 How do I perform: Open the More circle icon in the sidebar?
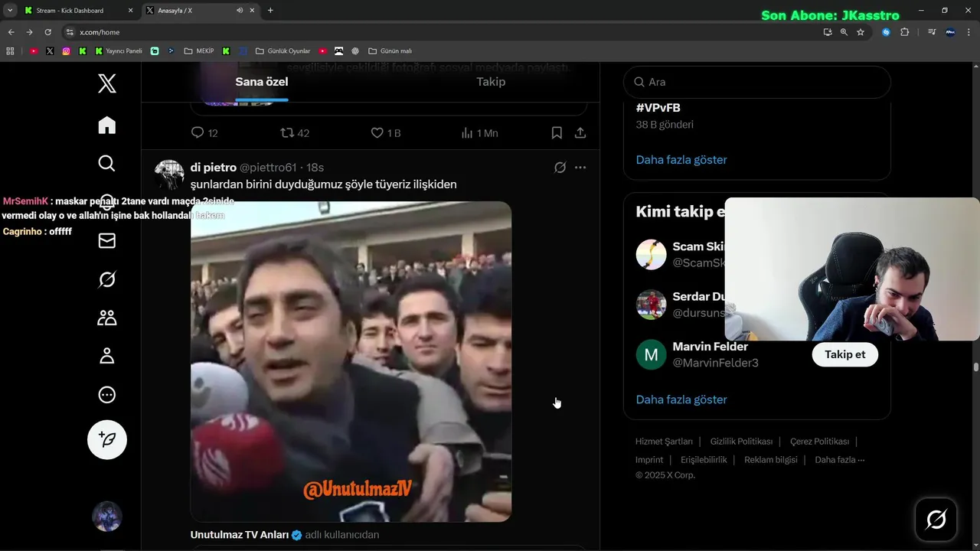tap(107, 395)
